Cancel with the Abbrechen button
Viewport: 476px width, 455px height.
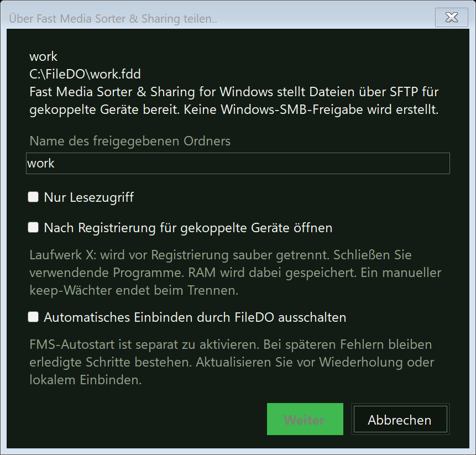pyautogui.click(x=400, y=419)
